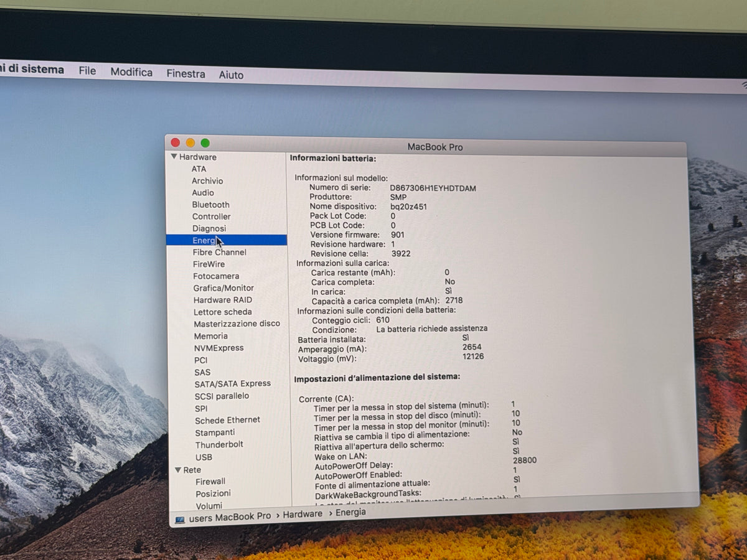Collapse the Rete section triangle

178,470
